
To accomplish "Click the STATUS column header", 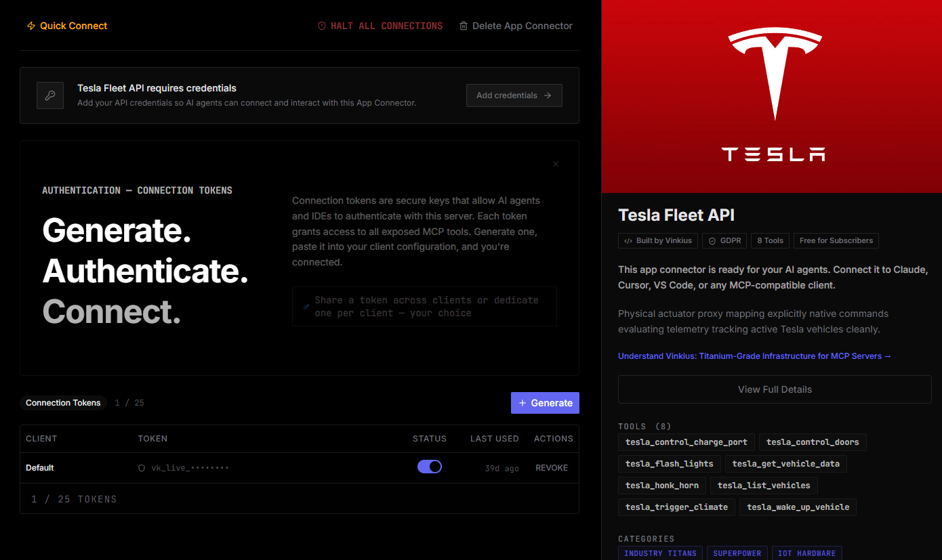I will (x=430, y=439).
